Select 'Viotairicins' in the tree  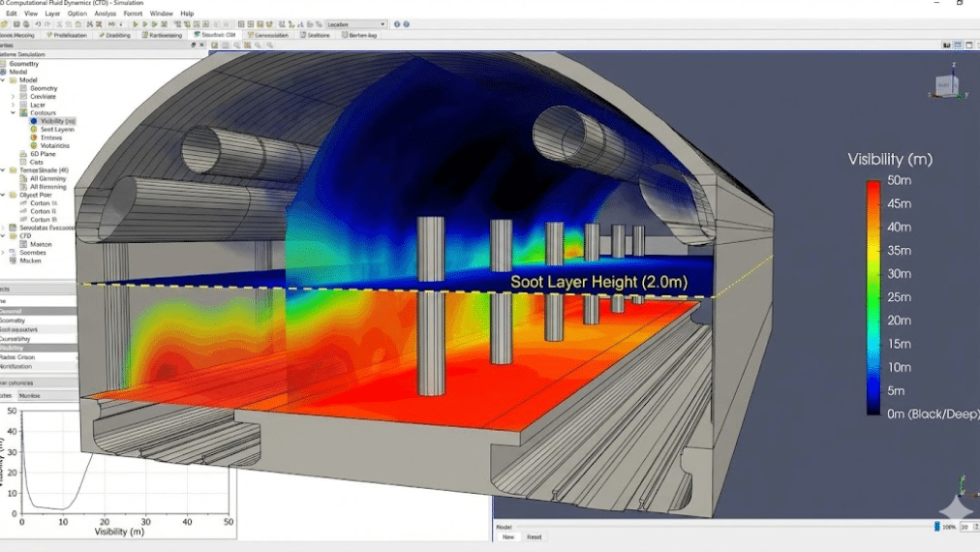[55, 145]
